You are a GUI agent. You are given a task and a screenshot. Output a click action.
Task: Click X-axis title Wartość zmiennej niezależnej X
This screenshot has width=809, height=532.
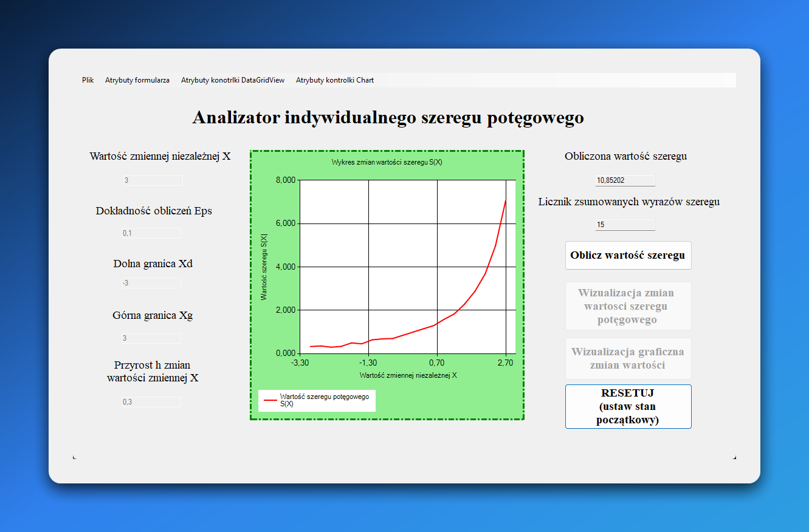[408, 375]
